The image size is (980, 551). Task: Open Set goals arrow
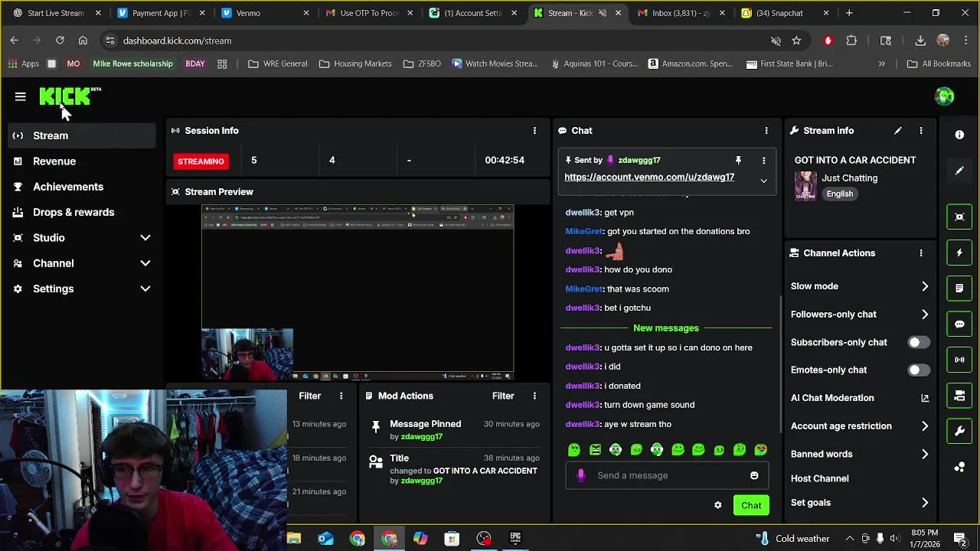tap(925, 503)
